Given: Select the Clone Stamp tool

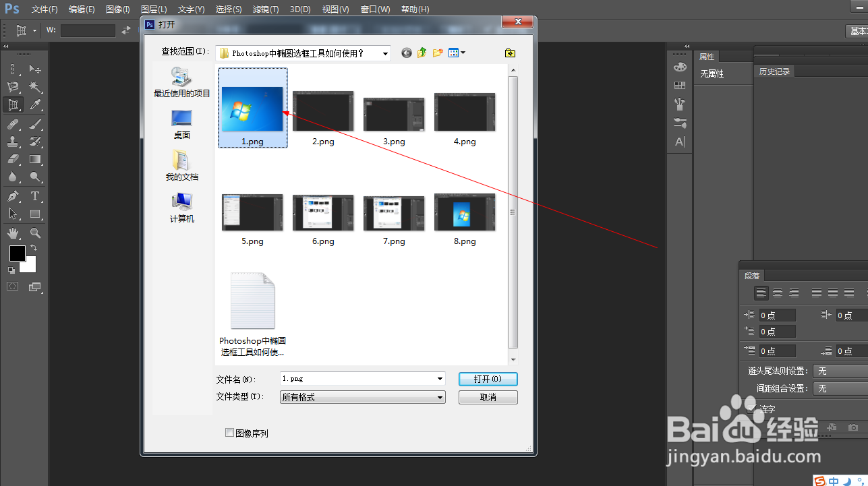Looking at the screenshot, I should [x=13, y=142].
